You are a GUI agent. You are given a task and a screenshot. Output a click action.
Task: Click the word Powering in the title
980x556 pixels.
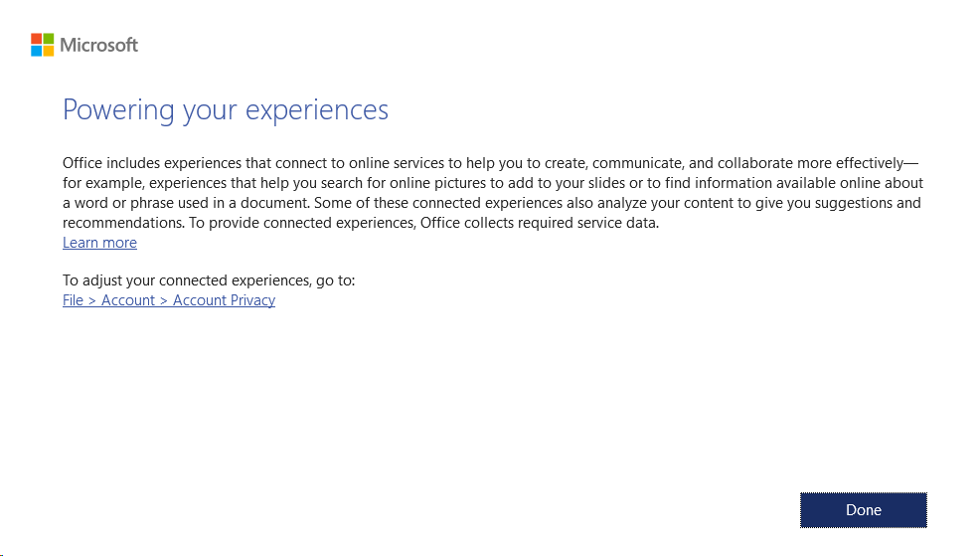click(x=118, y=110)
